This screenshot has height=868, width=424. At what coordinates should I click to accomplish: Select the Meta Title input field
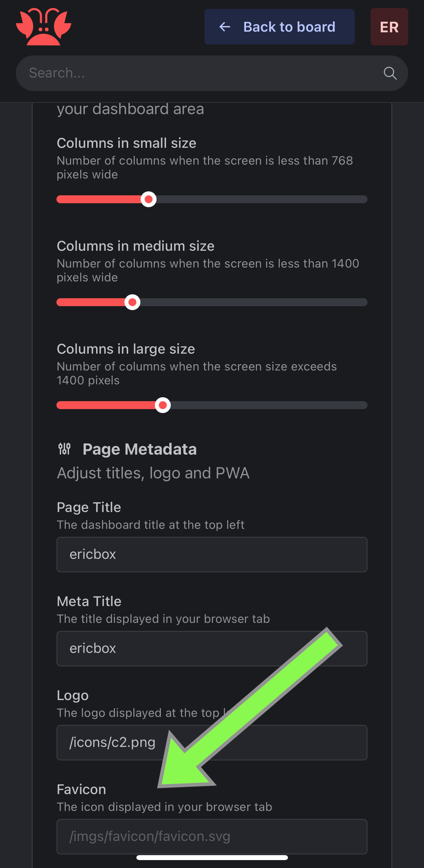[x=212, y=649]
